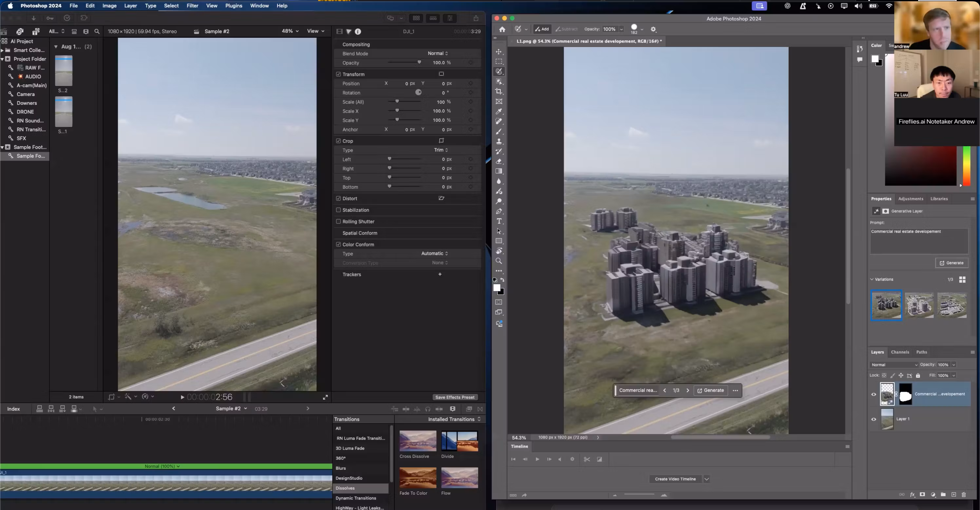Adjust the Opacity slider in Compositing

point(419,63)
